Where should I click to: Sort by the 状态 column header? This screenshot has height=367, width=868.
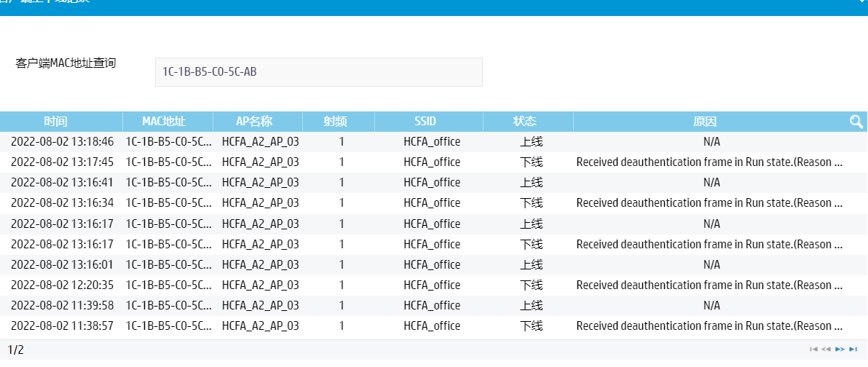(524, 122)
